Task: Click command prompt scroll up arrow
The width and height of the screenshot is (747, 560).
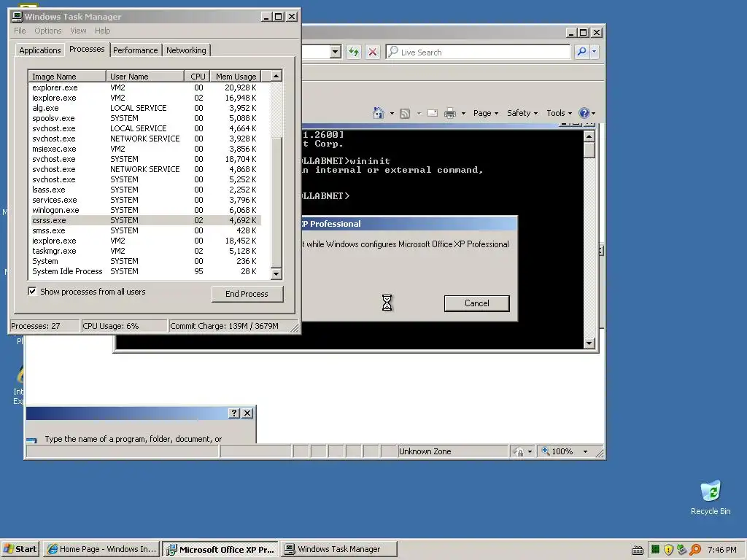Action: click(589, 136)
